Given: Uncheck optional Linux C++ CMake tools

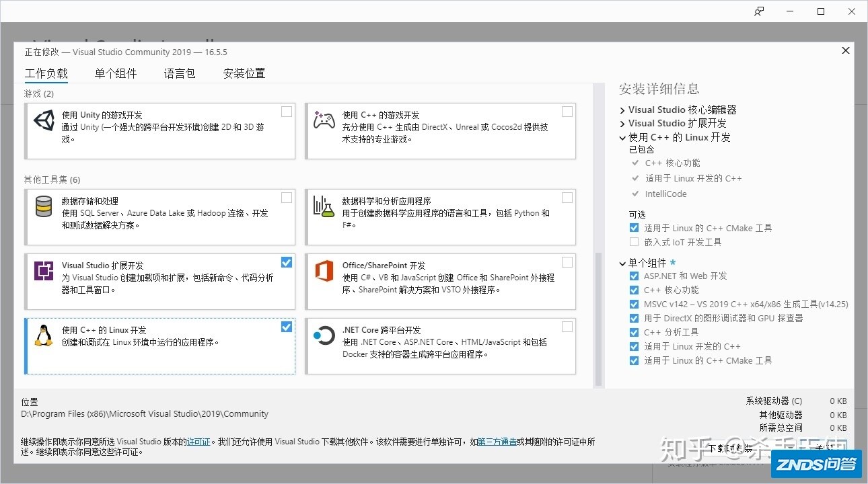Looking at the screenshot, I should tap(634, 228).
